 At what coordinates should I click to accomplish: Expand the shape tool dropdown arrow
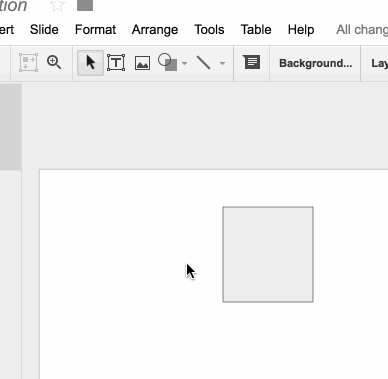click(x=184, y=63)
